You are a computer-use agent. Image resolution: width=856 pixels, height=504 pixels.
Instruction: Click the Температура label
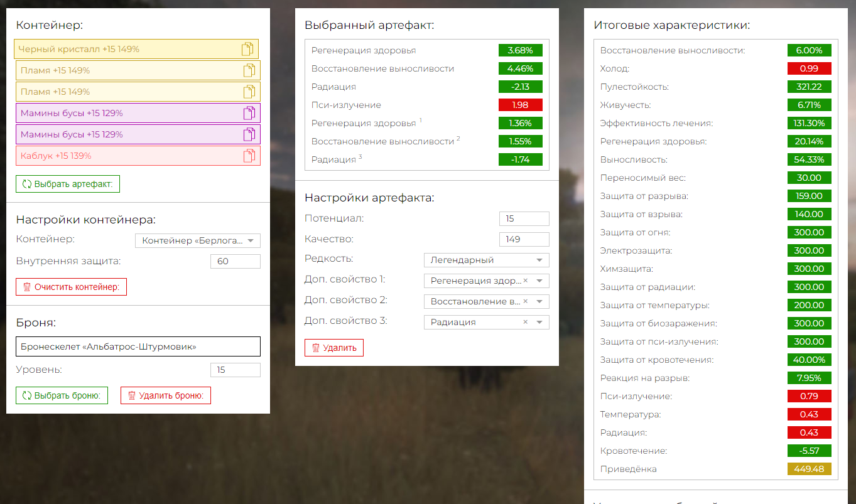point(631,414)
